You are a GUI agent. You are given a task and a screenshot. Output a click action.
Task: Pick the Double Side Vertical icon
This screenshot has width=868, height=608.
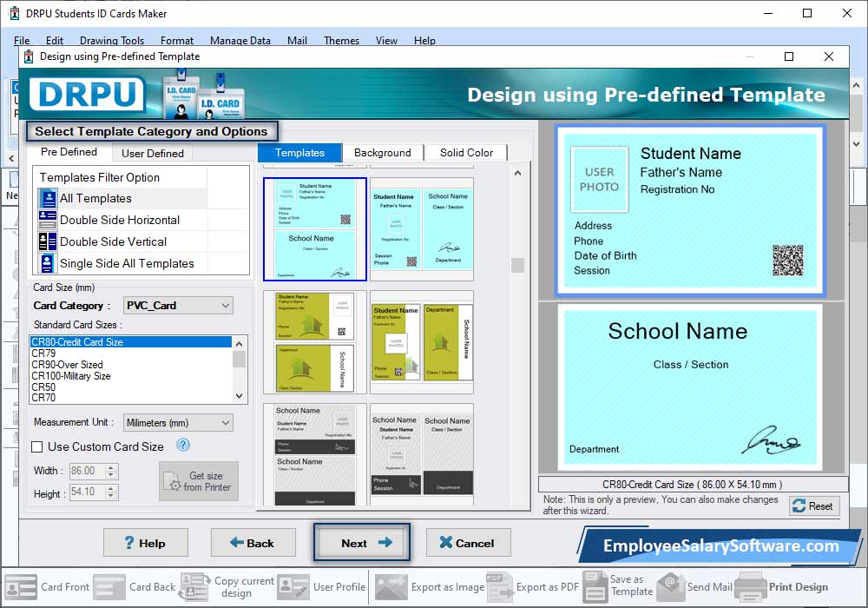(48, 241)
